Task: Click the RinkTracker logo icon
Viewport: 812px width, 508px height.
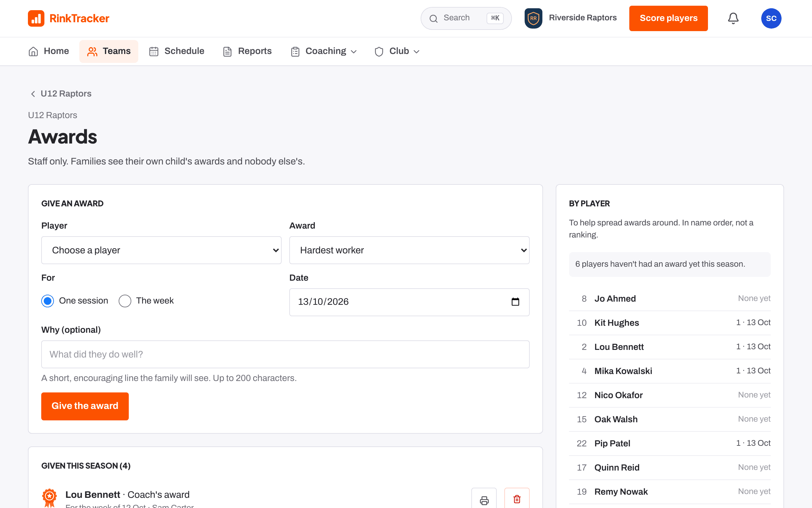Action: click(x=36, y=18)
